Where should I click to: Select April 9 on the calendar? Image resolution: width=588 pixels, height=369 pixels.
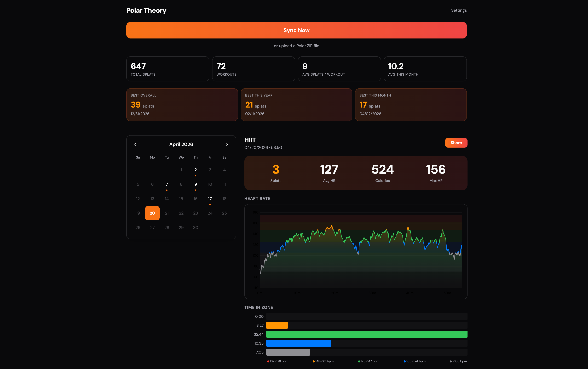[195, 184]
